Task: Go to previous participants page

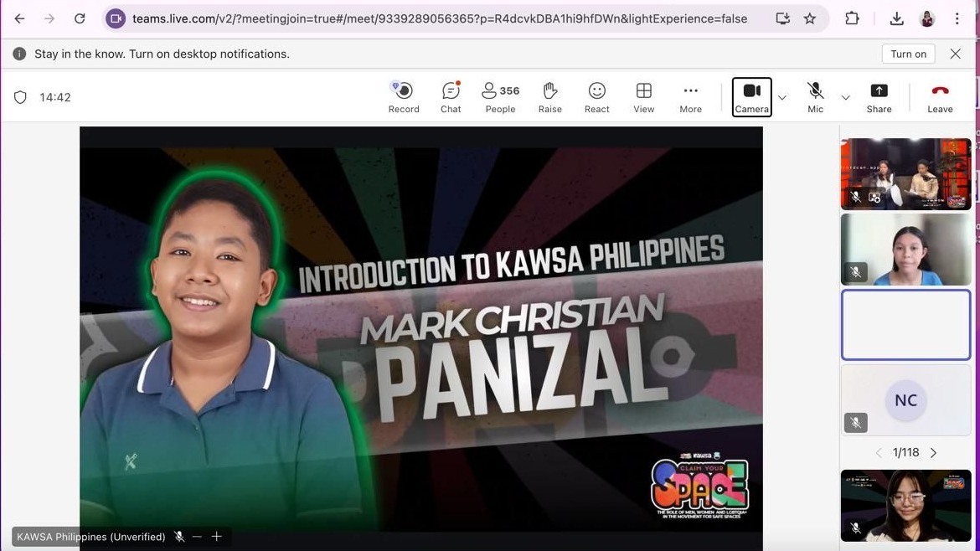Action: (879, 453)
